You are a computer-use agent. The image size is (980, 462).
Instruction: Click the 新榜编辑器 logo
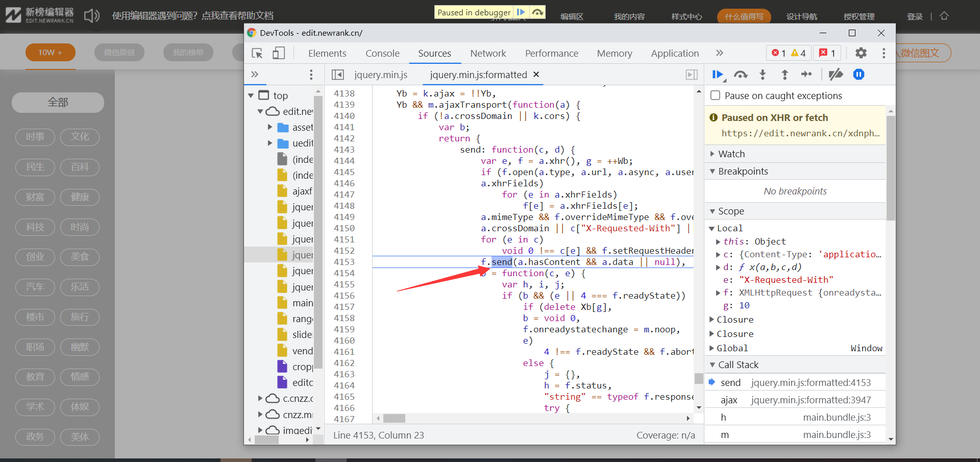point(40,15)
